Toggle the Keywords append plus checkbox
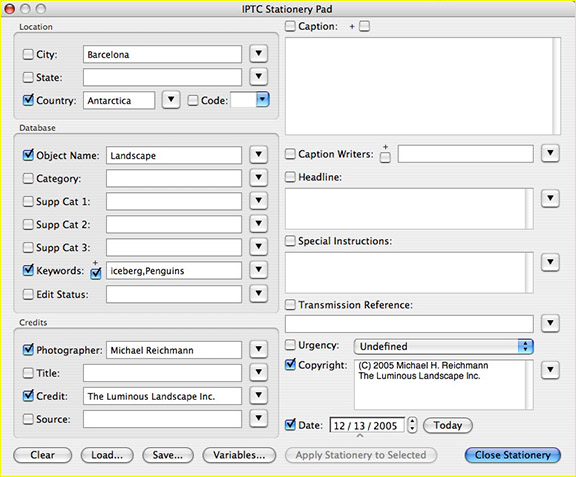This screenshot has width=576, height=477. (x=96, y=273)
